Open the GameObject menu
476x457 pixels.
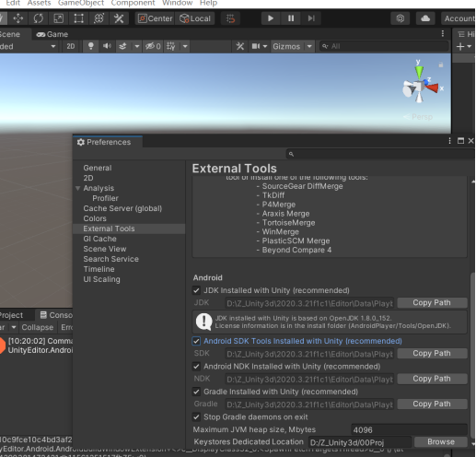81,4
